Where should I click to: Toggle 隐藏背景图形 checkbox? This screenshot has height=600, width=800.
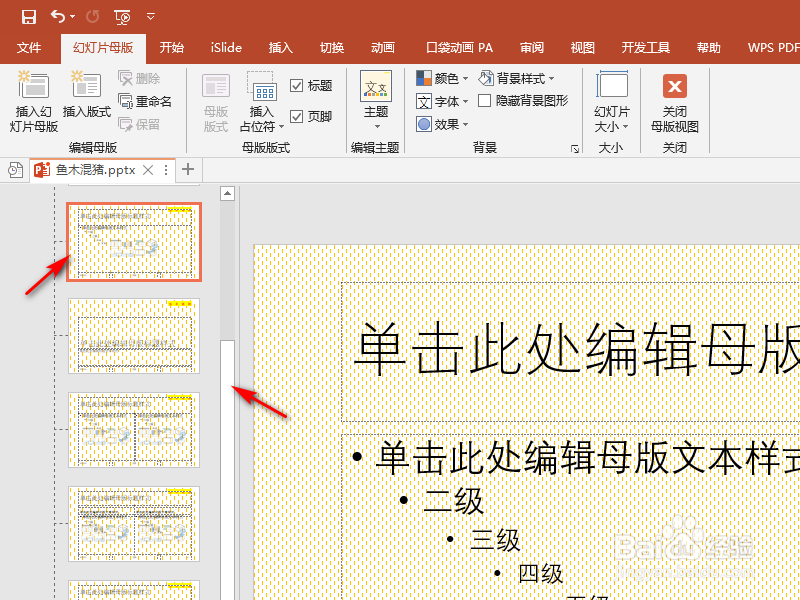pos(485,101)
